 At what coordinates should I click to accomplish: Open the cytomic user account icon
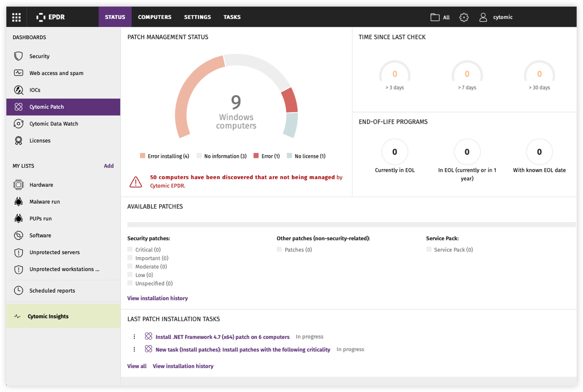483,17
